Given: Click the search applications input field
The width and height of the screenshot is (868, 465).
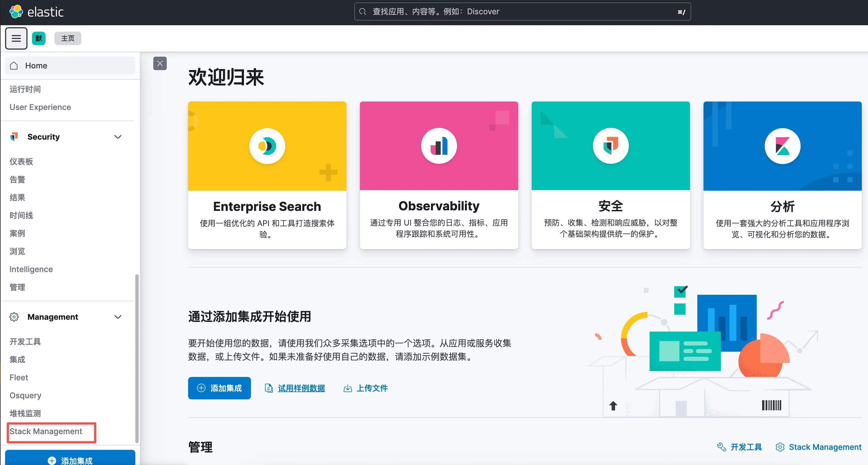Looking at the screenshot, I should click(x=522, y=12).
